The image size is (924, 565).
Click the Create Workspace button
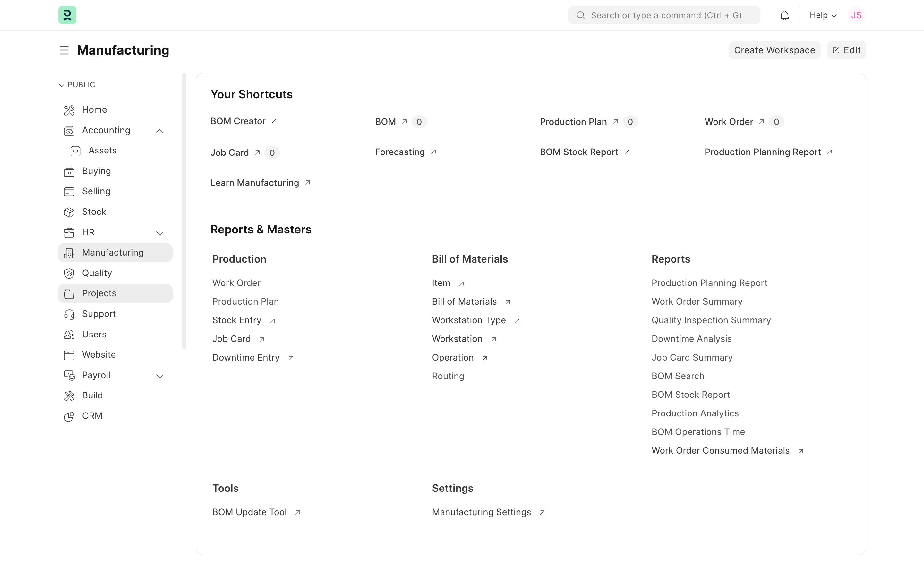[x=774, y=50]
